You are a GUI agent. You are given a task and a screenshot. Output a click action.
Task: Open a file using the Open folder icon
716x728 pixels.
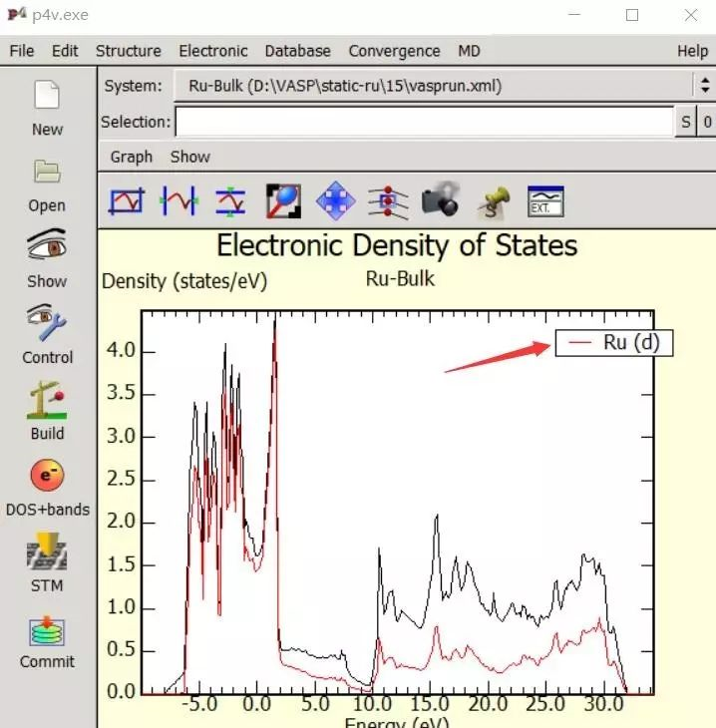(x=47, y=172)
